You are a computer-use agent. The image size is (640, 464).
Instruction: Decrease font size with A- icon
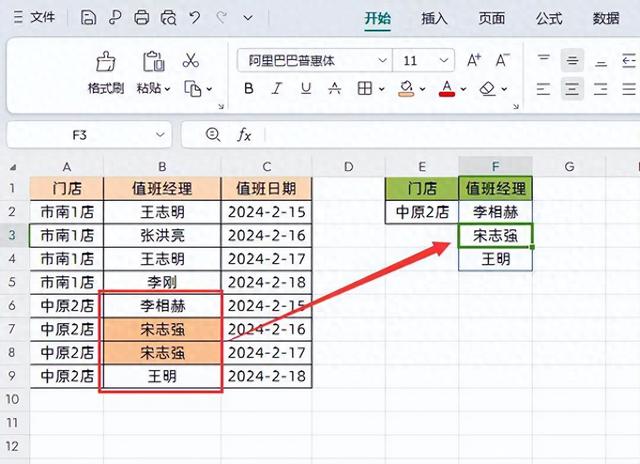point(502,60)
